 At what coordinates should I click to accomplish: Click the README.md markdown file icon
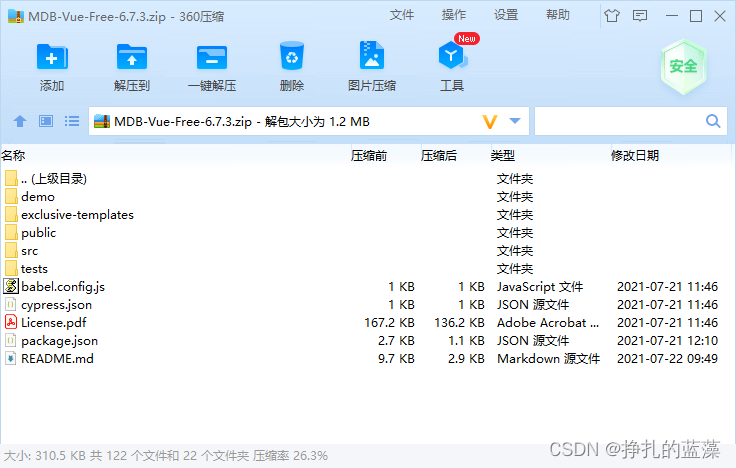[x=11, y=358]
